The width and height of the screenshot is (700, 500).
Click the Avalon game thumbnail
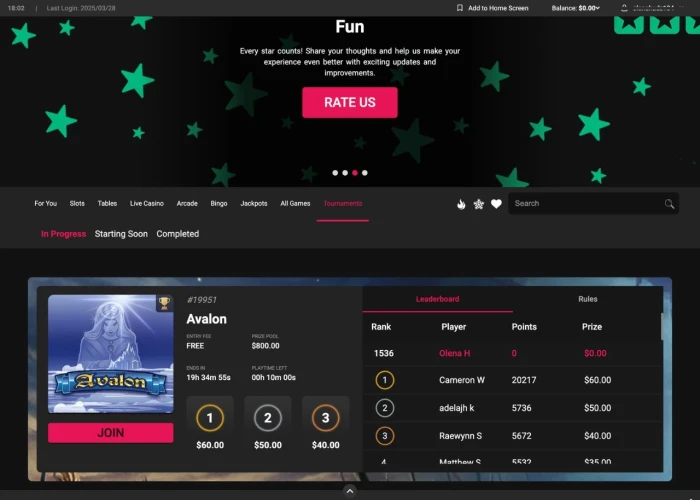tap(111, 354)
